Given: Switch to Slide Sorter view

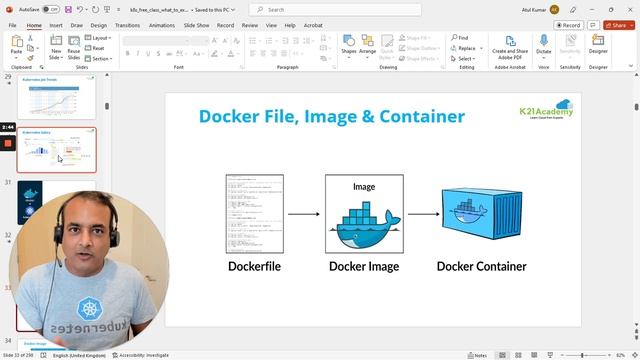Looking at the screenshot, I should (518, 356).
